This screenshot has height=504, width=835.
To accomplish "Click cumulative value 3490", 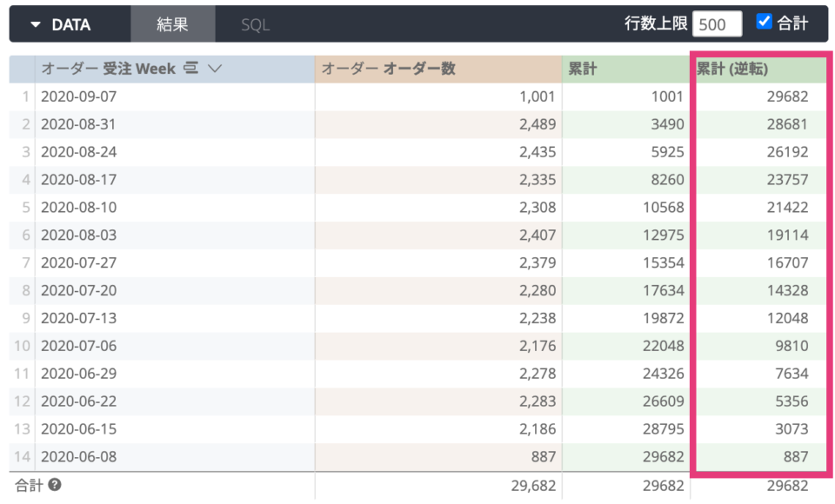I will pyautogui.click(x=667, y=124).
